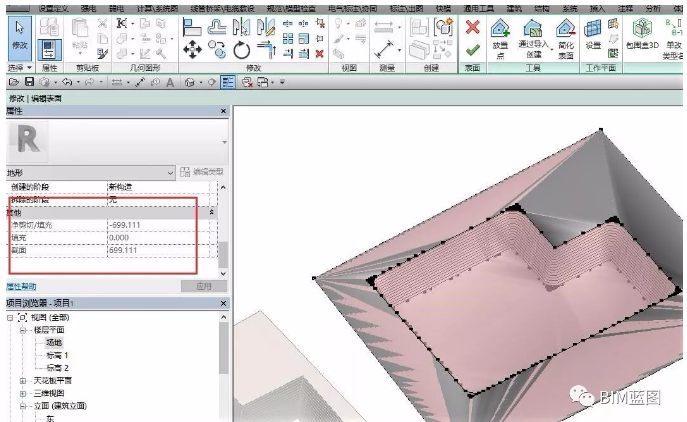Expand the 天花板平面 tree node
The image size is (687, 422).
[23, 381]
